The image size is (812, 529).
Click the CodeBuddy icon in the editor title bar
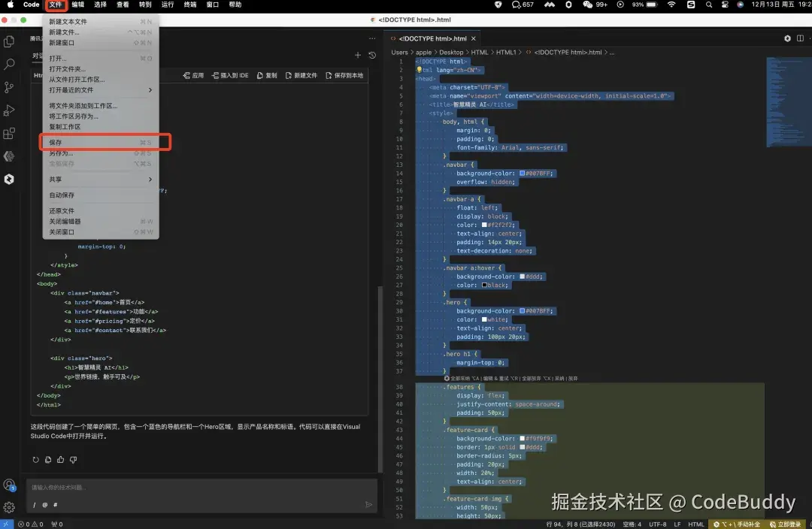[x=787, y=38]
